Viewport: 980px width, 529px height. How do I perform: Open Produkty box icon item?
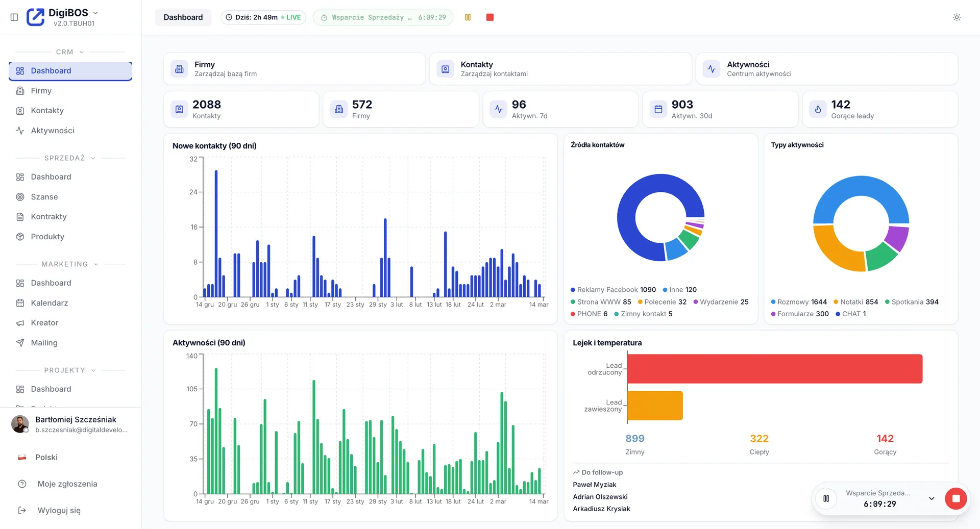coord(70,237)
